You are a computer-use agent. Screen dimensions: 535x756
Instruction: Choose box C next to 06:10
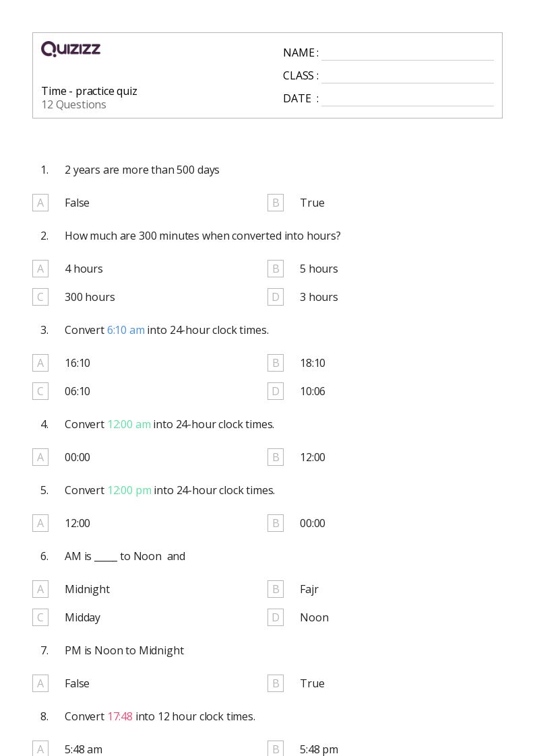pyautogui.click(x=40, y=392)
